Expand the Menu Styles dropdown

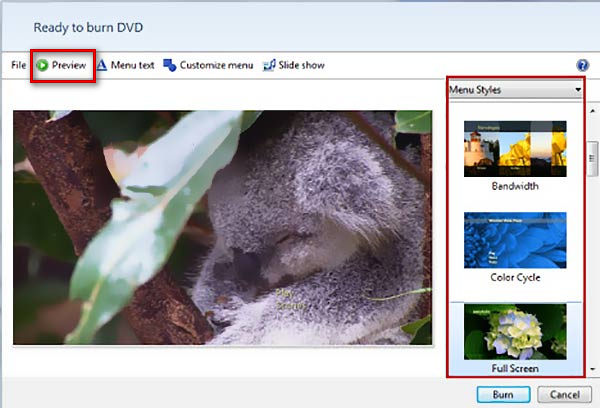tap(515, 90)
